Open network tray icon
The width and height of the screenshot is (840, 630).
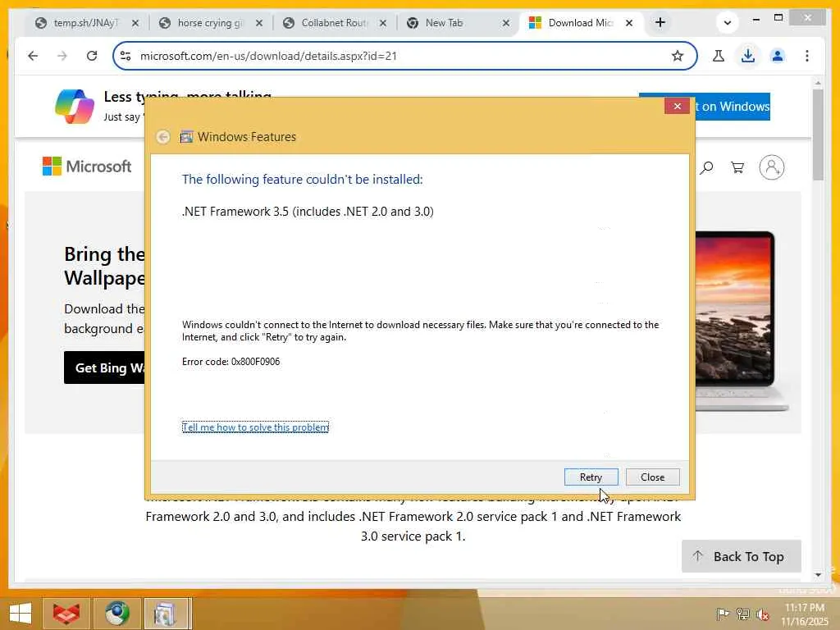(x=742, y=614)
